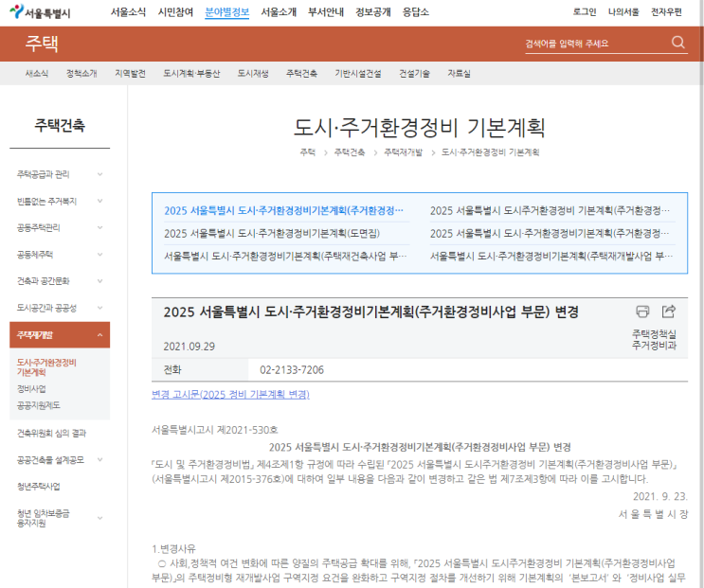Open 정비사업 sidebar item

point(31,388)
